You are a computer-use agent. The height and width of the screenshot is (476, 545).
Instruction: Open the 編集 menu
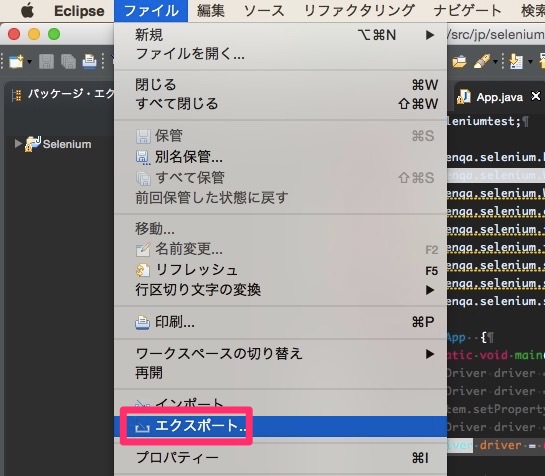point(211,11)
